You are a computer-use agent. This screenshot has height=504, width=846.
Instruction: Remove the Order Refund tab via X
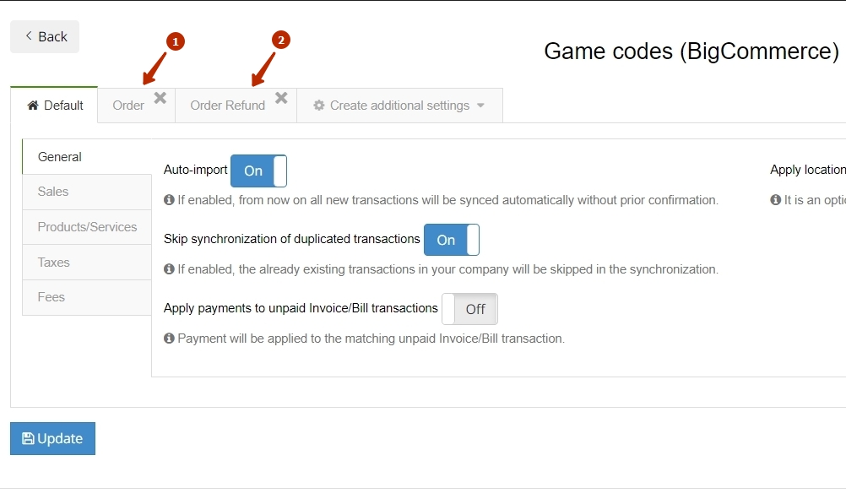point(281,98)
